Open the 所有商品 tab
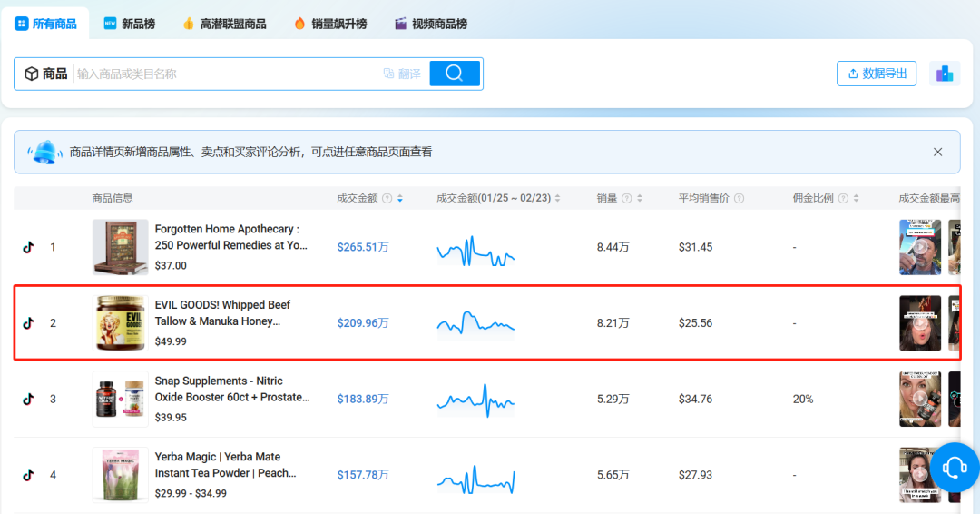Image resolution: width=980 pixels, height=514 pixels. coord(45,24)
